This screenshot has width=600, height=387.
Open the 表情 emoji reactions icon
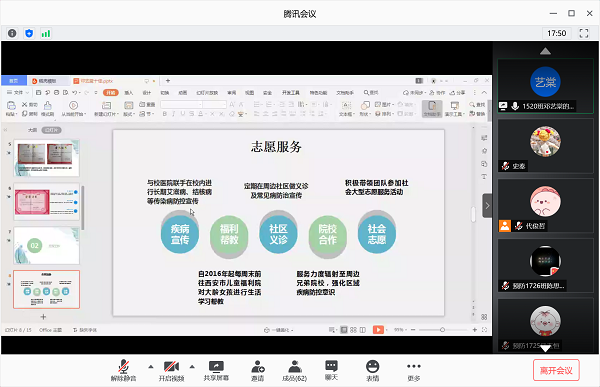click(372, 371)
